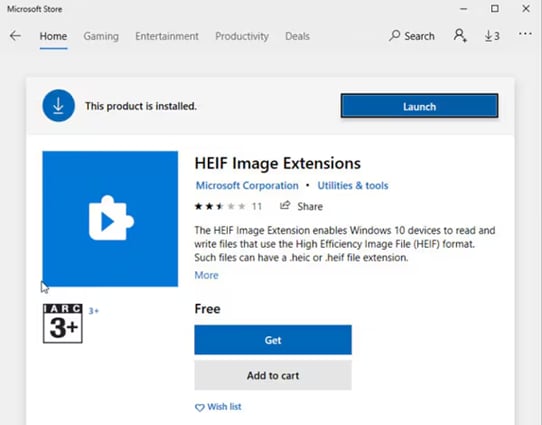The image size is (542, 425).
Task: Click the installed download circle icon
Action: click(58, 106)
